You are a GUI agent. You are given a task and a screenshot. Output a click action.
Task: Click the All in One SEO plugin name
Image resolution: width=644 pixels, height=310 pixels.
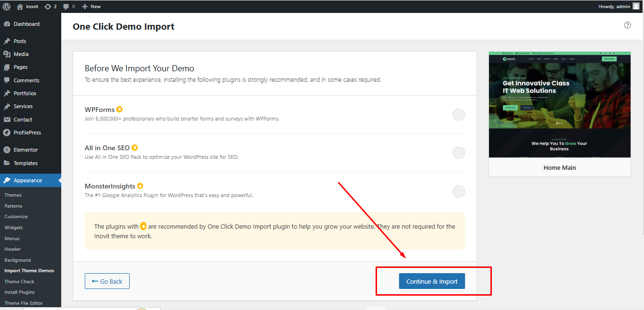107,148
